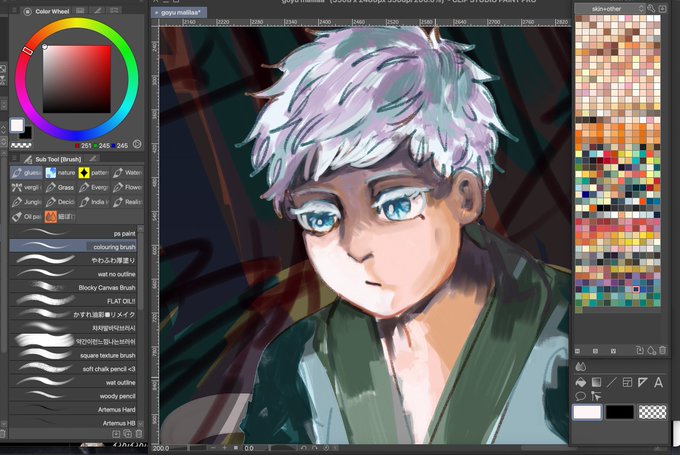
Task: Click transparent color bar below color wheel
Action: point(20,145)
